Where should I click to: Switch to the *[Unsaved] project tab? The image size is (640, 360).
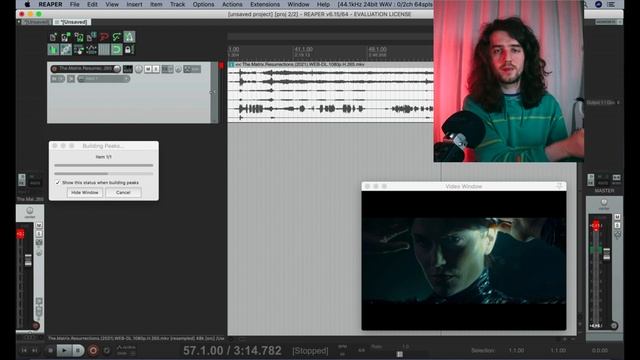(x=71, y=22)
